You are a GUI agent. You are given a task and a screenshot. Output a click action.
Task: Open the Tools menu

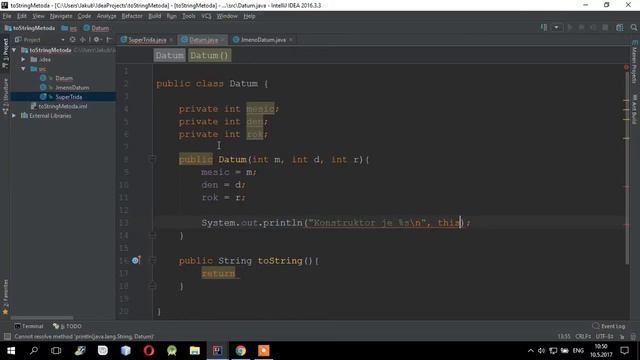tap(189, 16)
